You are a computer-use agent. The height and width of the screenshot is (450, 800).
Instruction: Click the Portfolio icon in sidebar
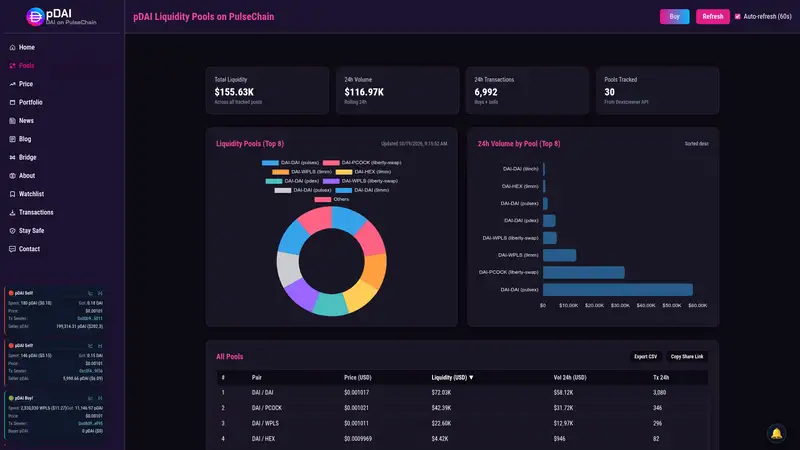[12, 103]
